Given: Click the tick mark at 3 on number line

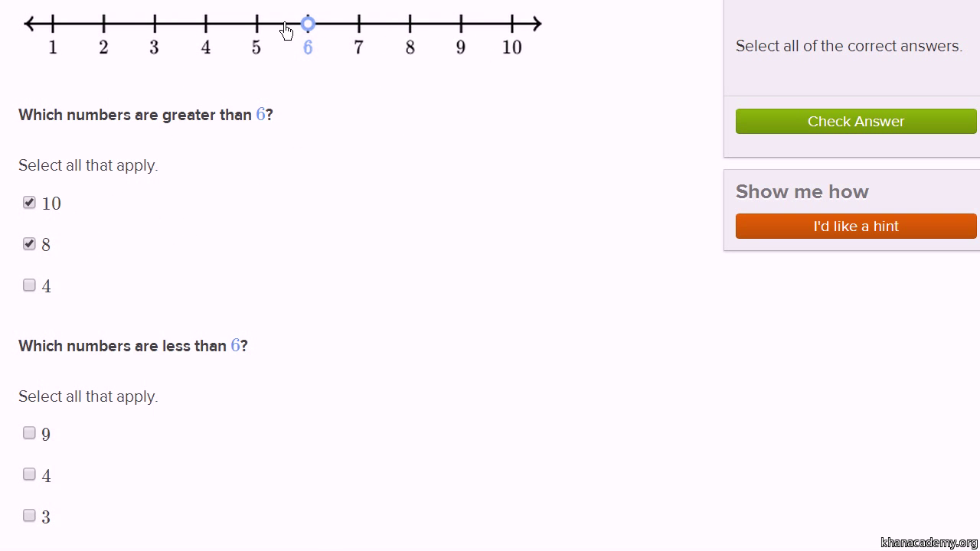Looking at the screenshot, I should click(155, 24).
